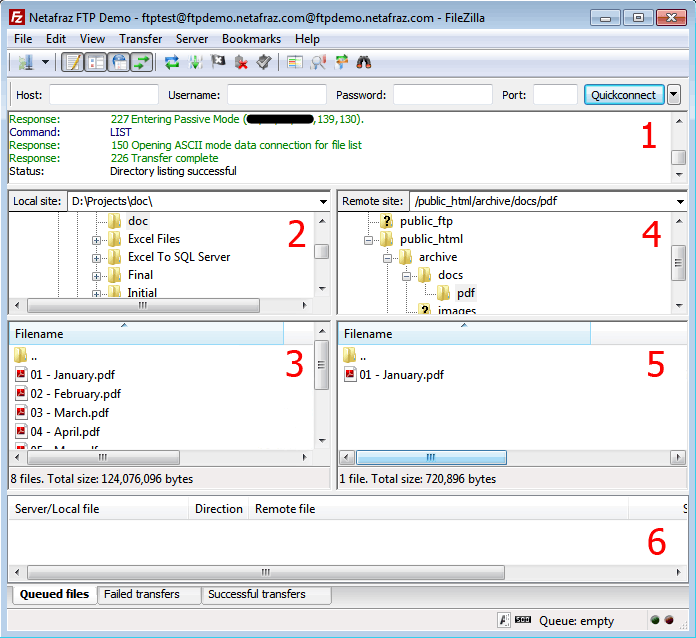Click transfer queue horizontal scrollbar thumb
Screen dimensions: 696x638
(265, 572)
